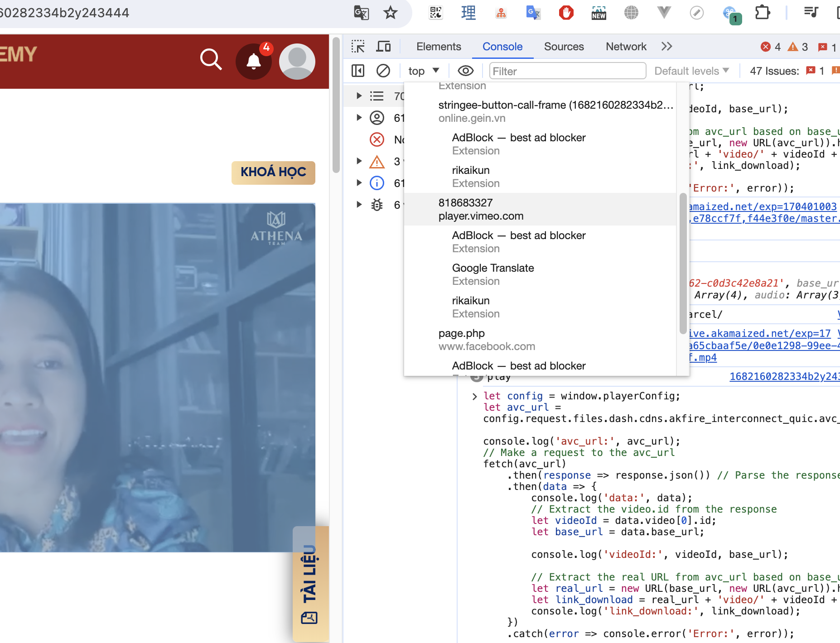Image resolution: width=840 pixels, height=643 pixels.
Task: Activate the inspect element picker
Action: coord(358,47)
